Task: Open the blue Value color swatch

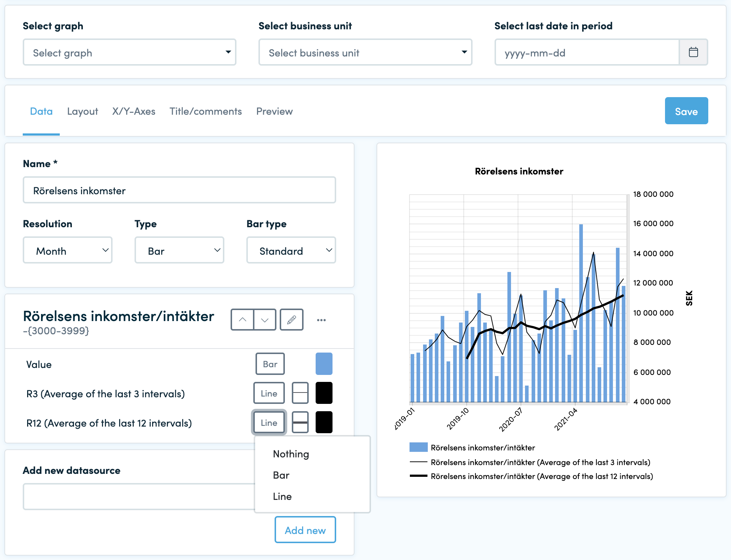Action: (x=324, y=364)
